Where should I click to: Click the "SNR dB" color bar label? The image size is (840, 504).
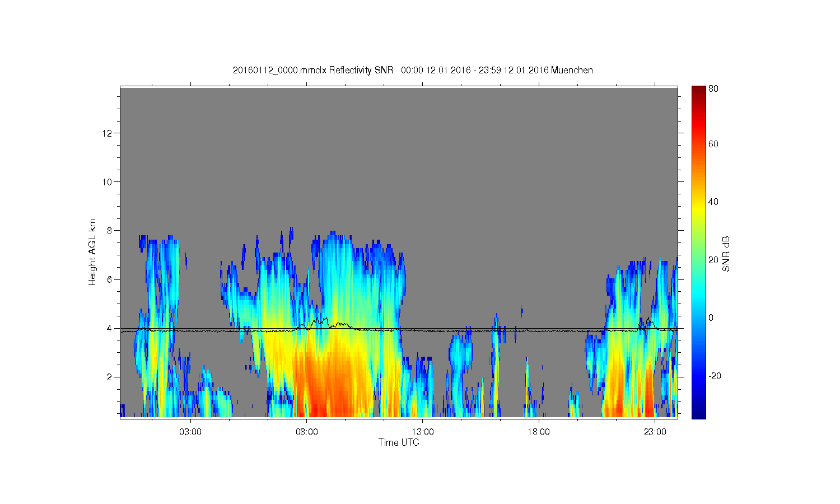726,254
